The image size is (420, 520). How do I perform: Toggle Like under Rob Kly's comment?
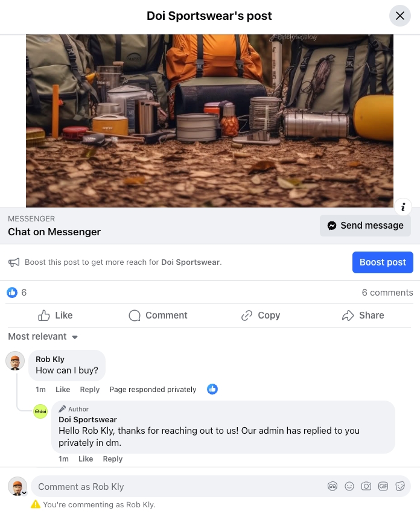tap(63, 389)
